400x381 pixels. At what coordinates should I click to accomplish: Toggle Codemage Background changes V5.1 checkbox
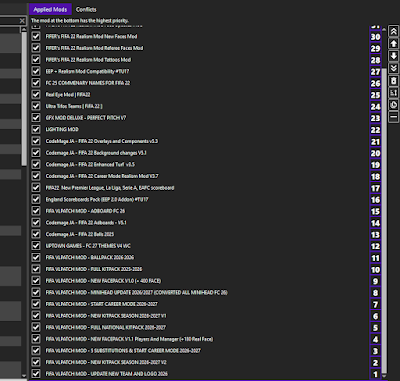tap(36, 153)
